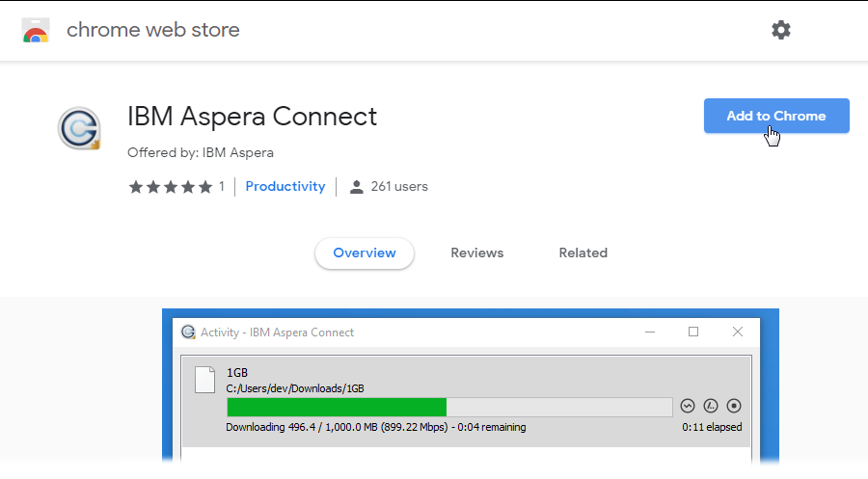Click the green download progress bar
The width and height of the screenshot is (868, 479).
(336, 406)
